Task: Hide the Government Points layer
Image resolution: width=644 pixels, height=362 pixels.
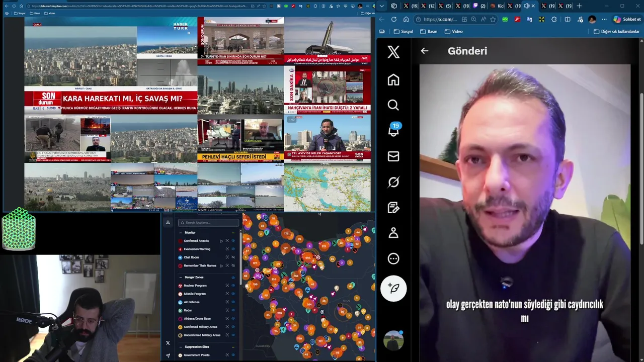Action: click(x=233, y=355)
